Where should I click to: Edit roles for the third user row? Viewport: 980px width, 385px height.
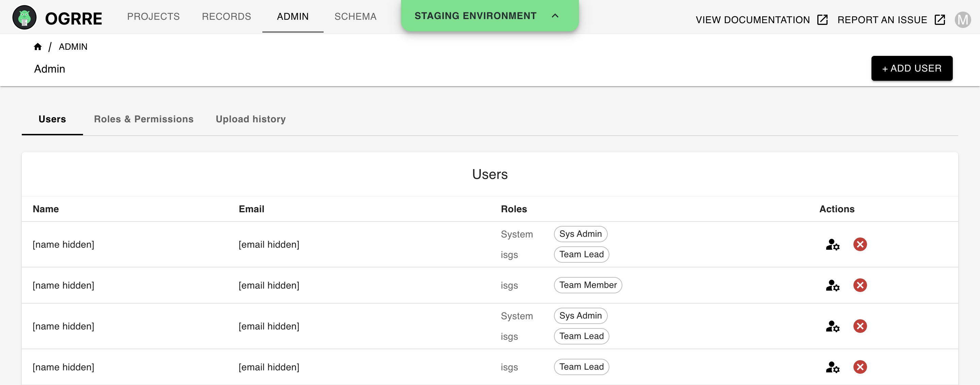[832, 326]
